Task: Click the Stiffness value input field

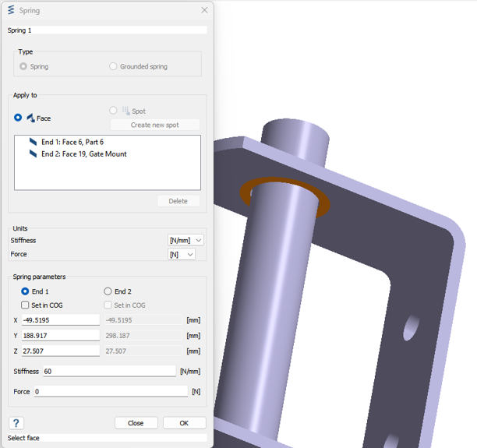Action: [x=109, y=372]
